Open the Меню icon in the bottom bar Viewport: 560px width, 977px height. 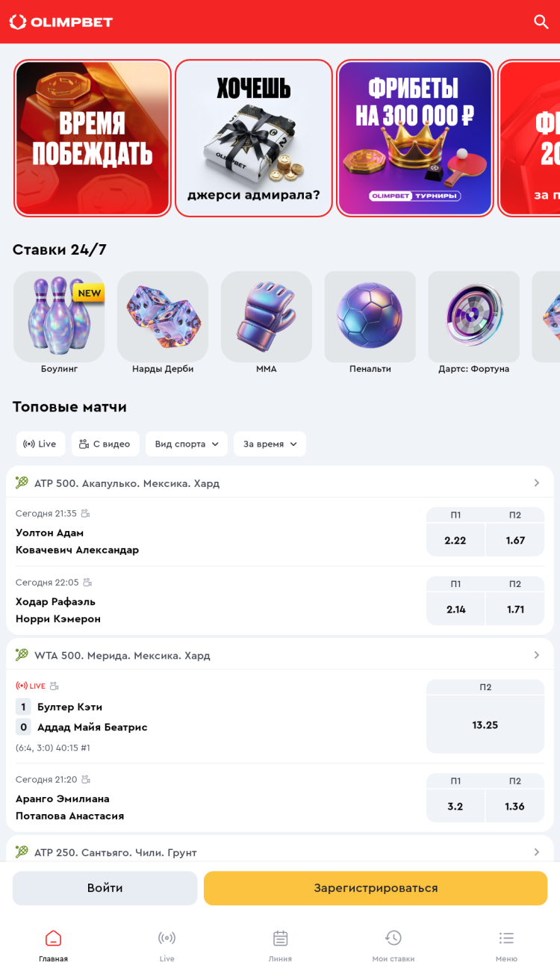(x=506, y=946)
